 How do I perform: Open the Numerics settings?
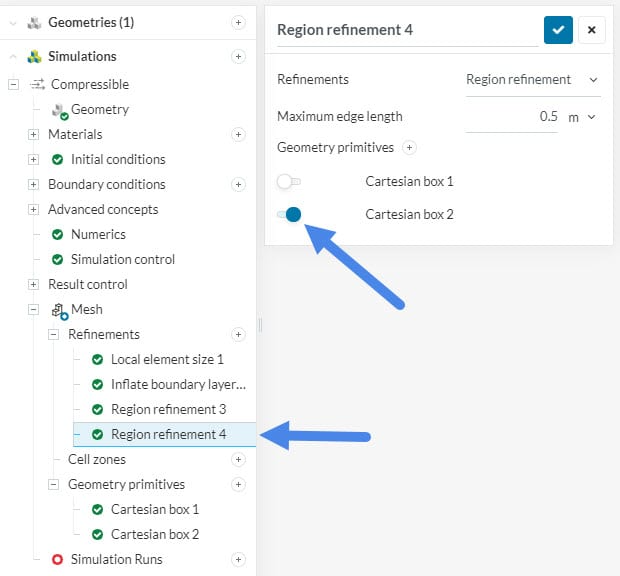(98, 234)
